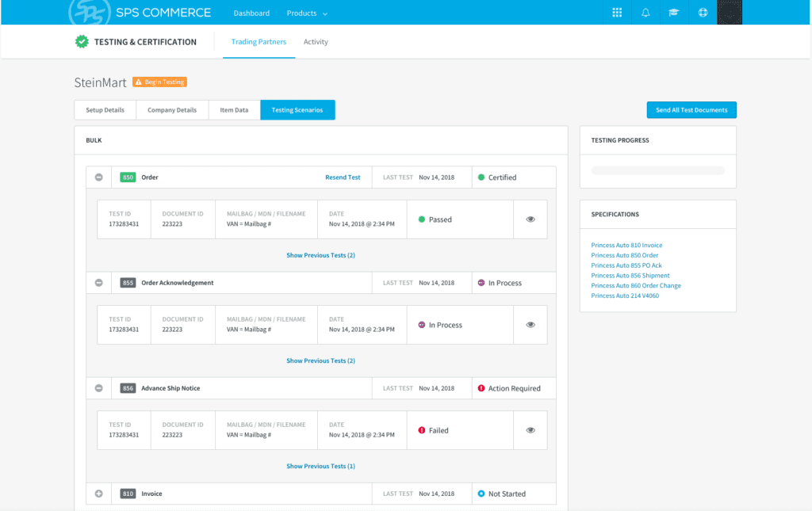Click the red Failed status icon
The height and width of the screenshot is (511, 812).
pyautogui.click(x=422, y=430)
